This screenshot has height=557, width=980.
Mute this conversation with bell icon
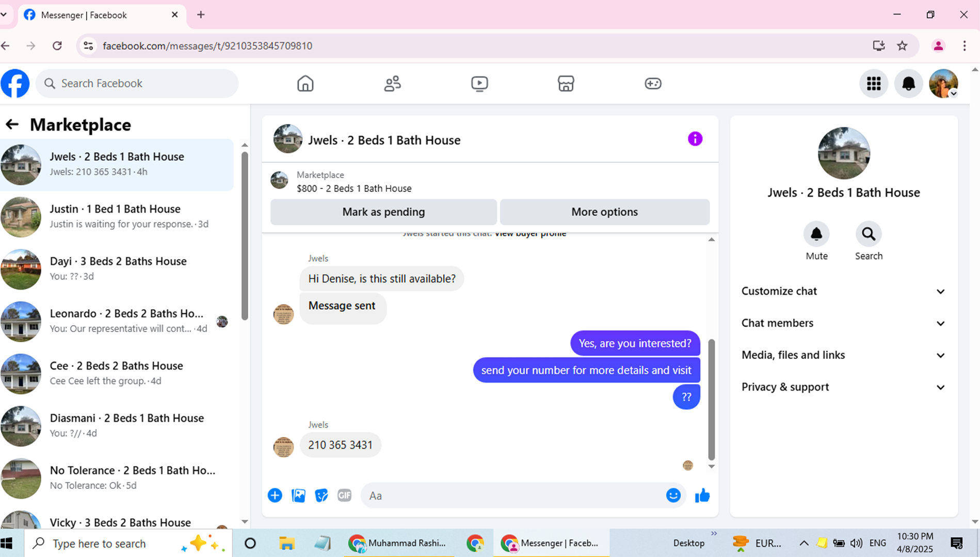point(816,234)
